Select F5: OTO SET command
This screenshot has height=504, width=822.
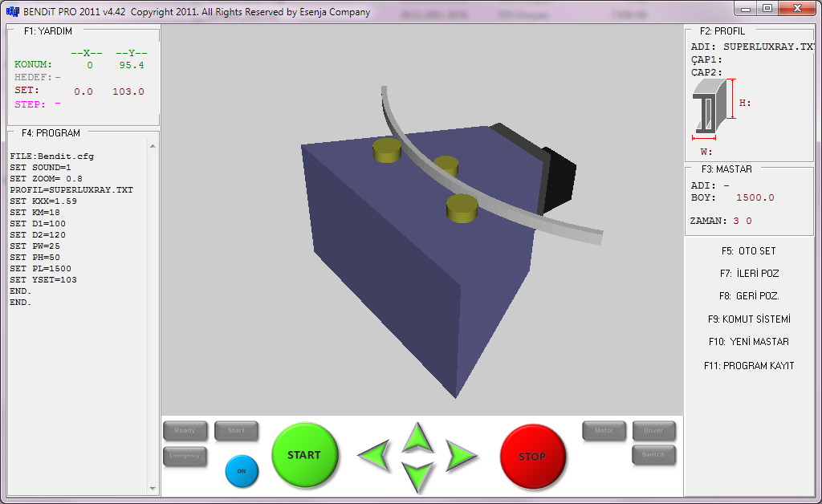pos(748,251)
